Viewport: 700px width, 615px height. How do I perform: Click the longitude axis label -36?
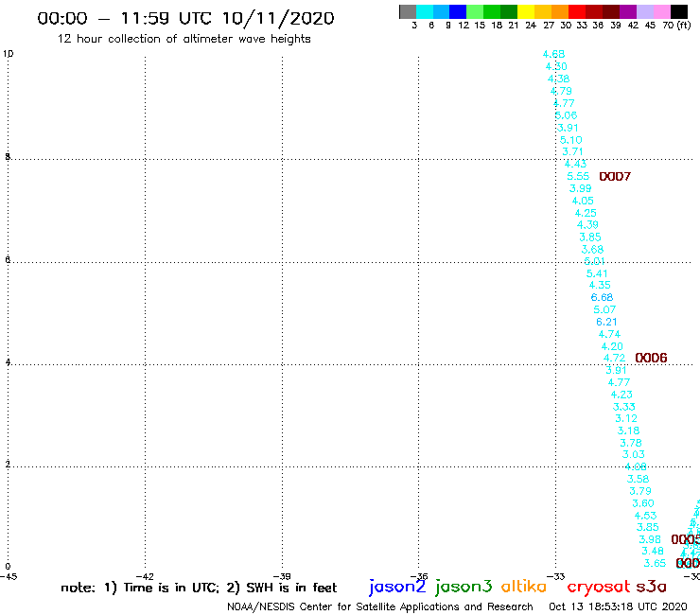pyautogui.click(x=419, y=576)
